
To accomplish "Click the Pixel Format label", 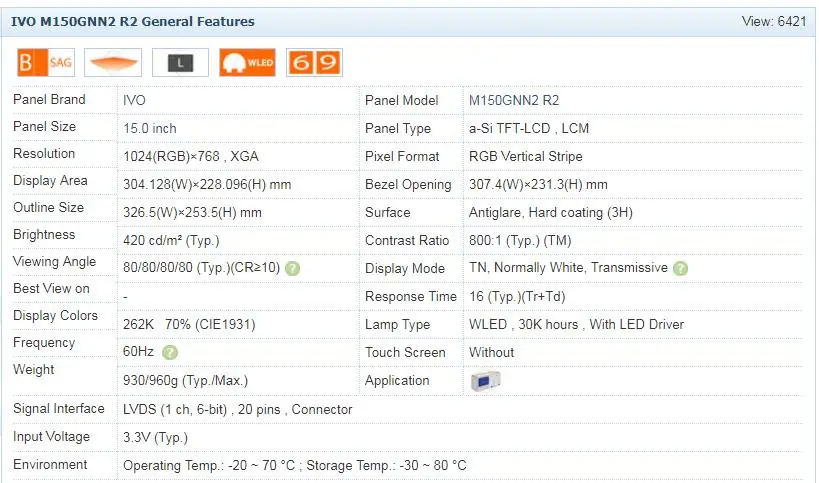I will click(x=402, y=157).
